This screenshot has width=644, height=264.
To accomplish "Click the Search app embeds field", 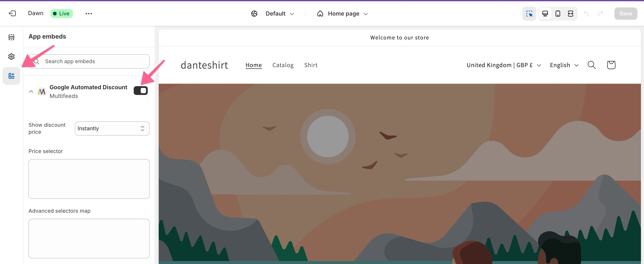I will (89, 61).
